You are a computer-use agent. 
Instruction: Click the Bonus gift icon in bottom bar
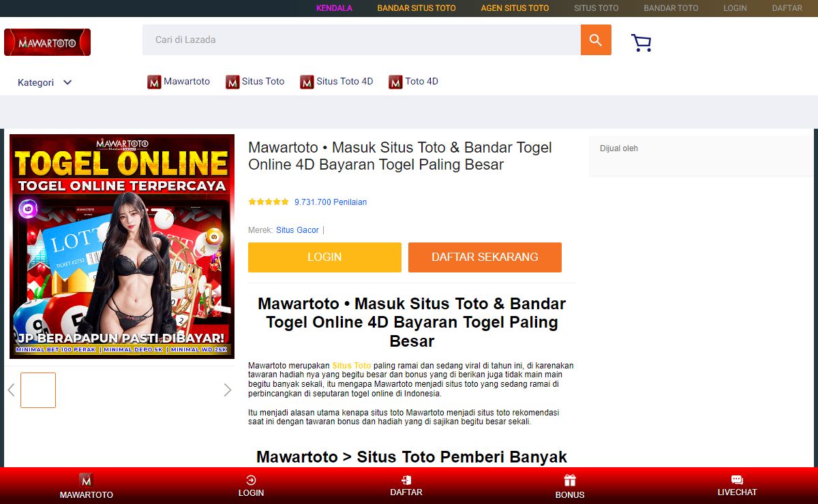point(570,480)
